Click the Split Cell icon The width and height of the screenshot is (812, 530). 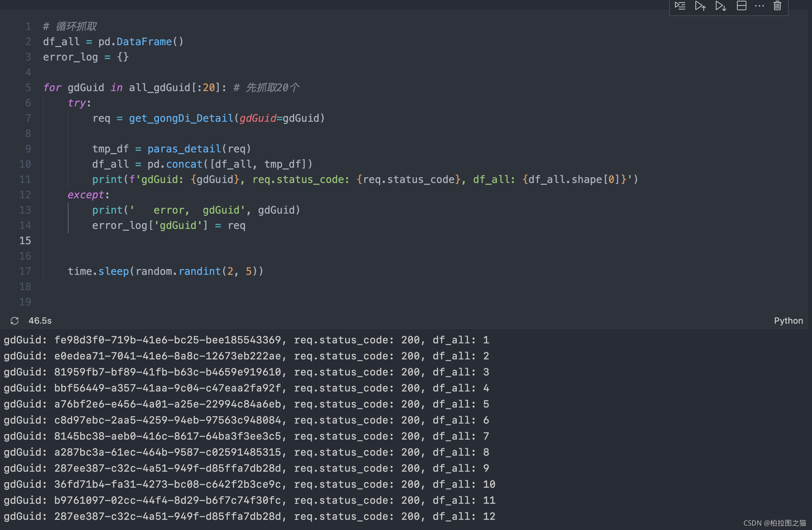pos(742,6)
